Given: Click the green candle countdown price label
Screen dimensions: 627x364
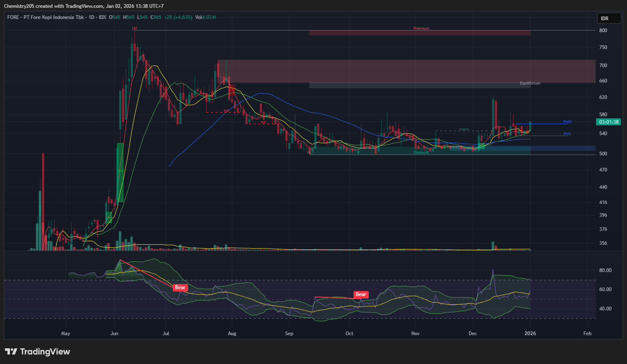Looking at the screenshot, I should click(608, 122).
